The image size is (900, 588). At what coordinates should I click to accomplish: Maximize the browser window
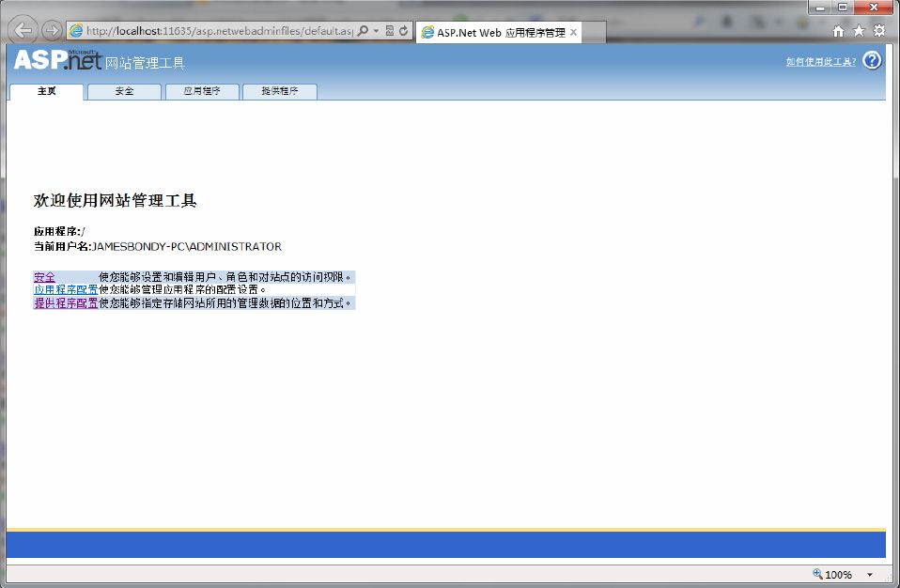(x=843, y=7)
